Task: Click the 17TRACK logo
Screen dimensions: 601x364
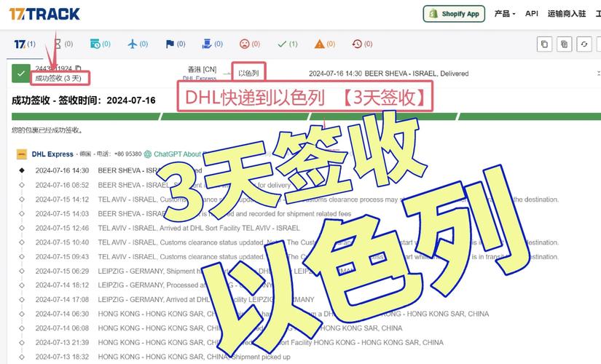Action: pos(44,14)
